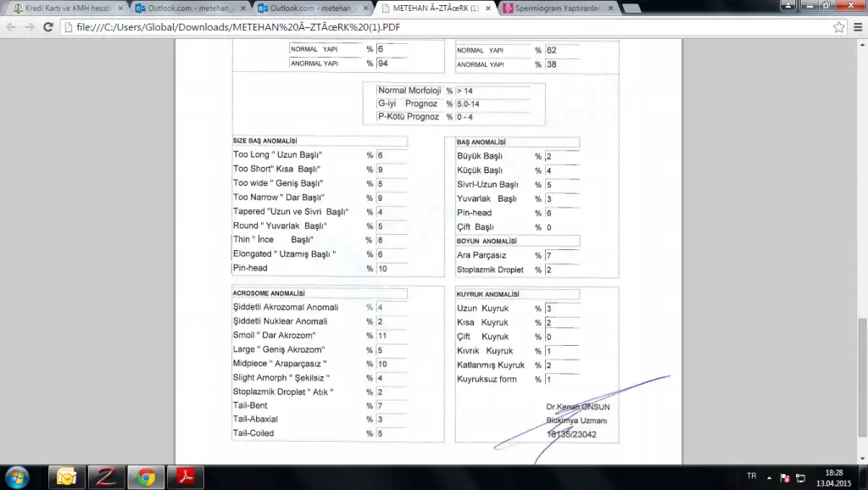Screen dimensions: 868x490
Task: Click the browser Forward arrow
Action: [x=31, y=27]
